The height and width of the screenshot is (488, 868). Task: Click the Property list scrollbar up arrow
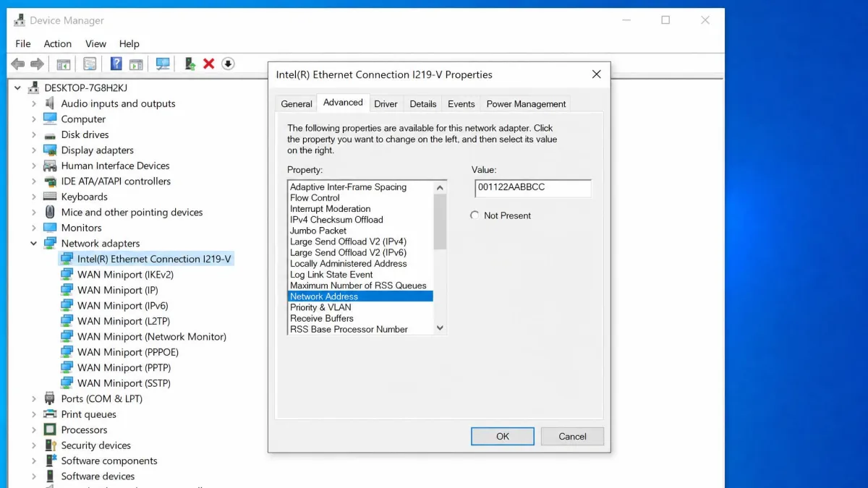click(x=440, y=187)
